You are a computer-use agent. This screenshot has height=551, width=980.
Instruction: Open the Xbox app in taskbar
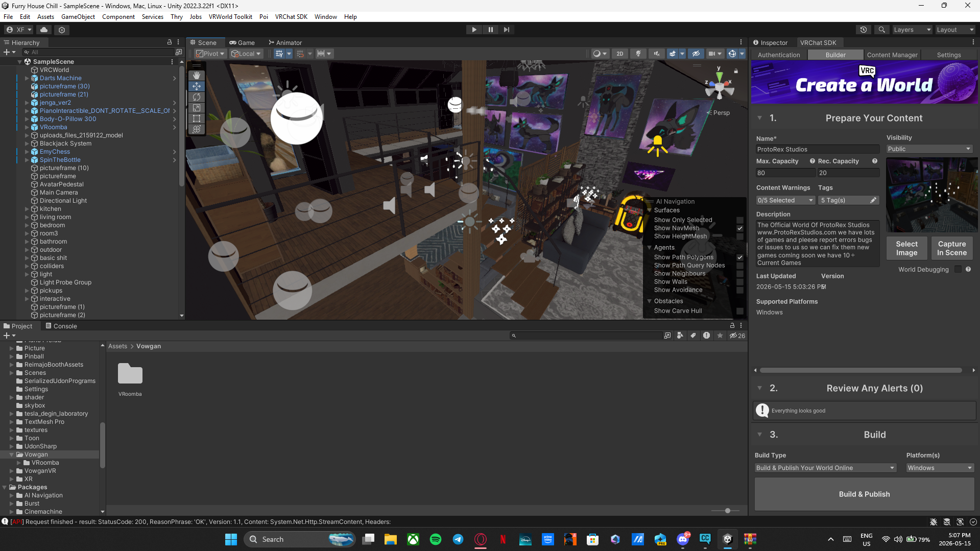coord(413,539)
